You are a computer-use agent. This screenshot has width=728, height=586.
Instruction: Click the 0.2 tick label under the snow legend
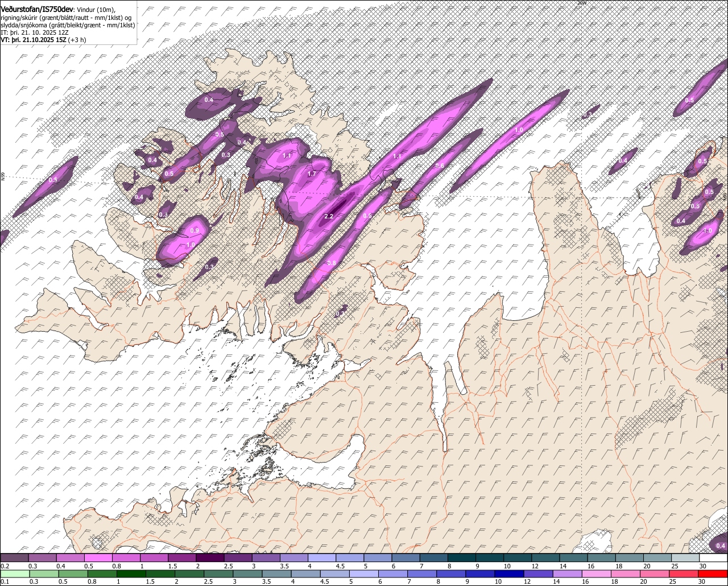click(5, 566)
